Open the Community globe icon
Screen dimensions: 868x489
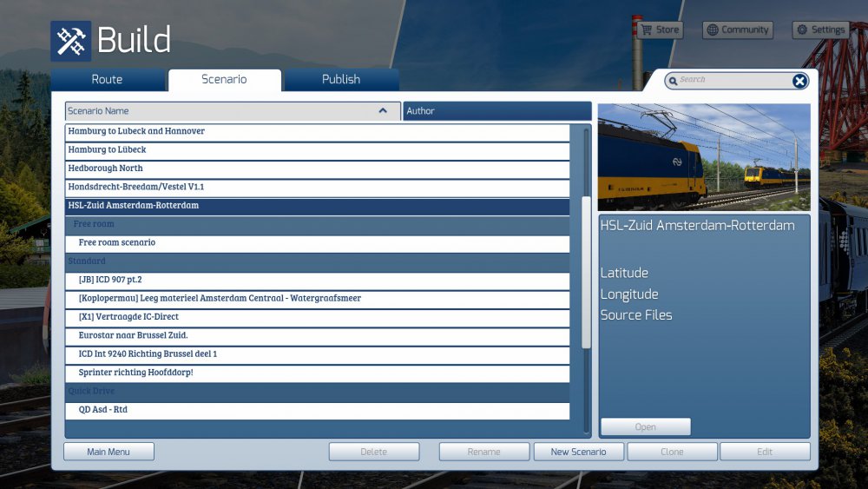713,30
